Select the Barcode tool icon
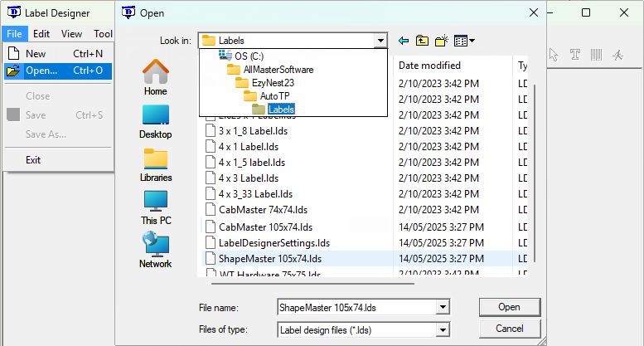The width and height of the screenshot is (644, 346). (x=596, y=55)
